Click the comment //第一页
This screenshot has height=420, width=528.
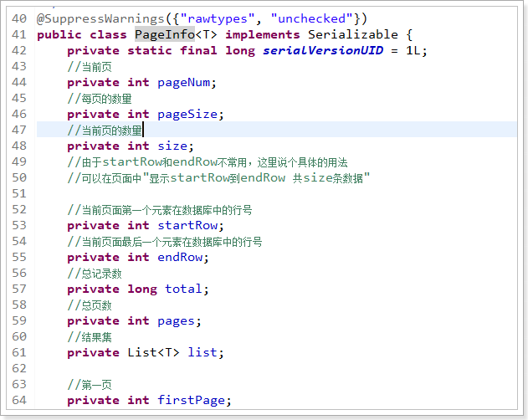[x=90, y=384]
